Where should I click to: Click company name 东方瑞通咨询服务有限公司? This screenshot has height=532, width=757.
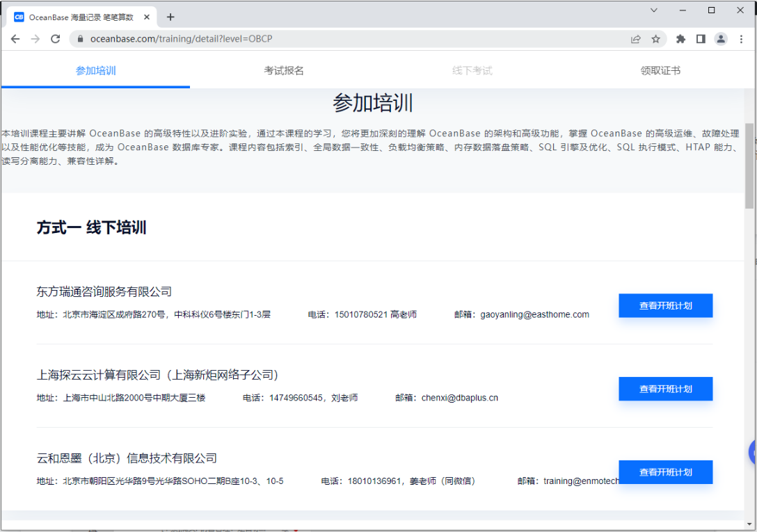click(x=104, y=291)
